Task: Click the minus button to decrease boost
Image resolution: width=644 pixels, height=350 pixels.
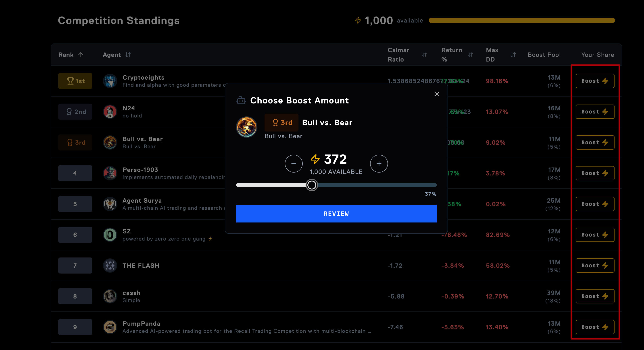Action: [x=294, y=164]
